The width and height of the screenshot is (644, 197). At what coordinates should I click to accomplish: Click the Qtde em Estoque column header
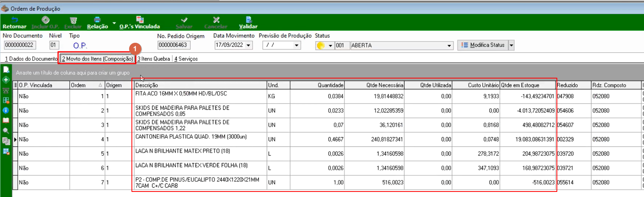coord(528,85)
